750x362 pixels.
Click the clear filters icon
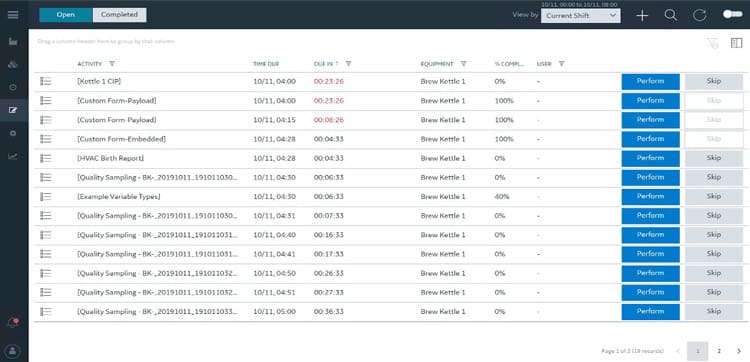pyautogui.click(x=713, y=44)
